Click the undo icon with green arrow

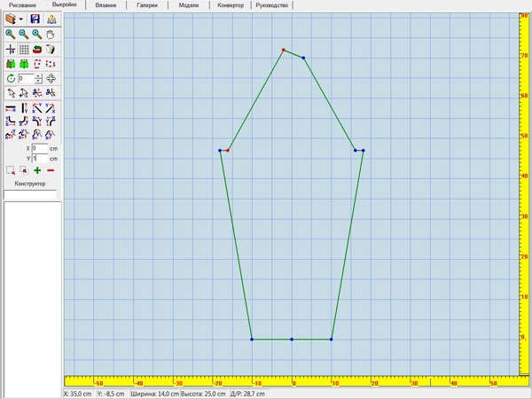pos(37,50)
